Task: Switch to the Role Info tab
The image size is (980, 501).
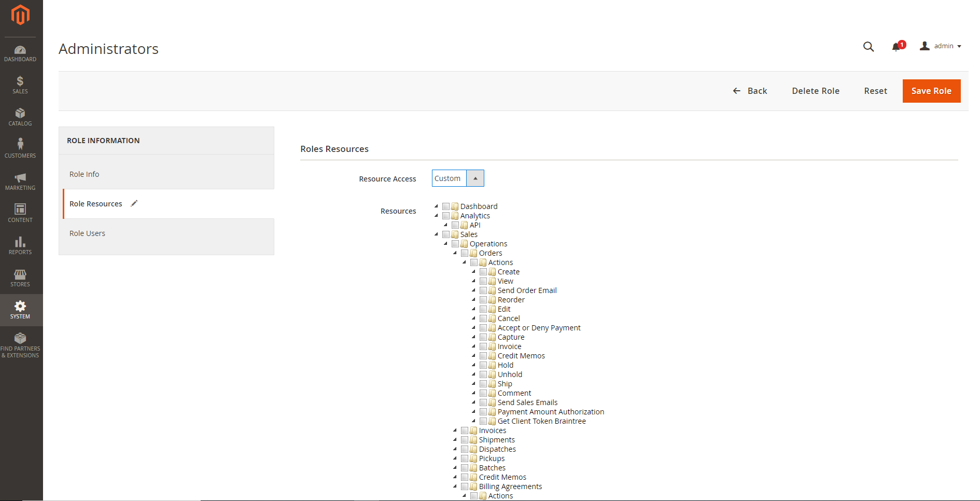Action: pyautogui.click(x=84, y=174)
